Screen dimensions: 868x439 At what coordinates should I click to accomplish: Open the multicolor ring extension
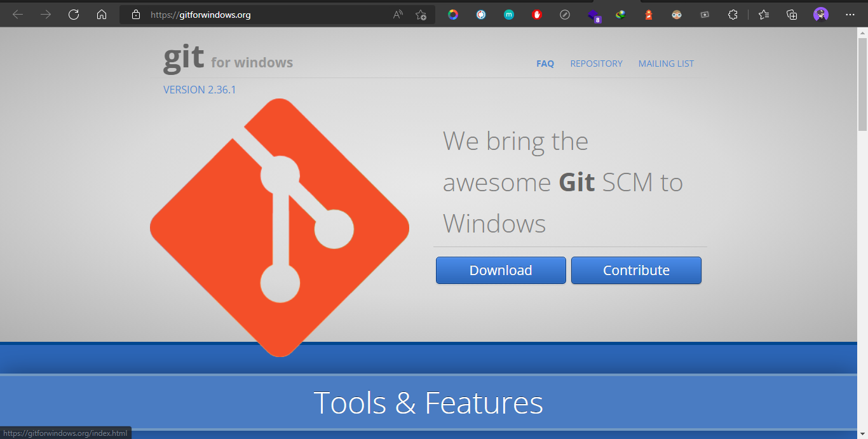[x=453, y=15]
